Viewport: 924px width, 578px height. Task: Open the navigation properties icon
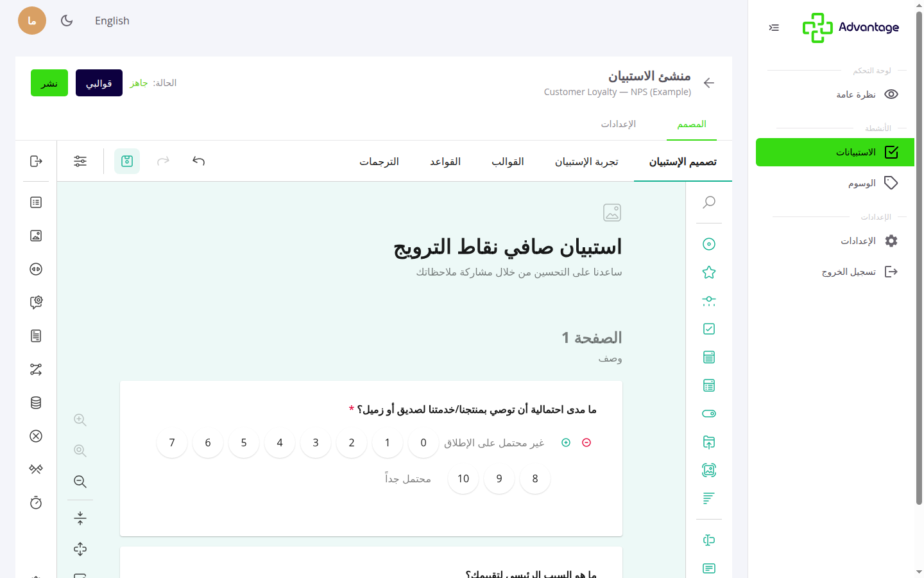(36, 269)
